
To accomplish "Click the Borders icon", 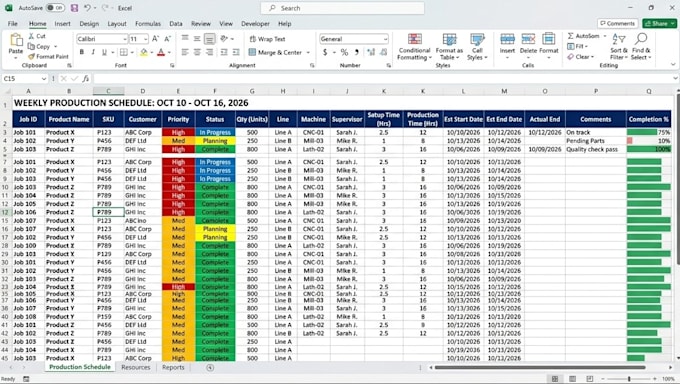I will coord(124,52).
